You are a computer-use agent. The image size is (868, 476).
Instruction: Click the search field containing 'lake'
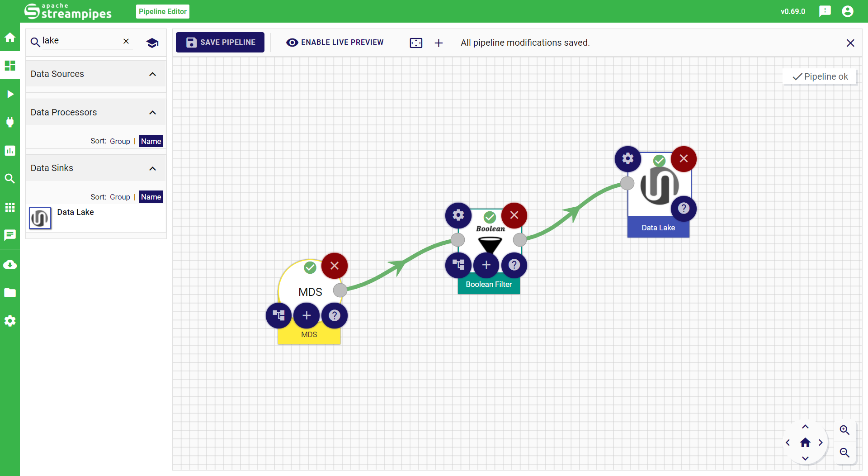coord(81,41)
